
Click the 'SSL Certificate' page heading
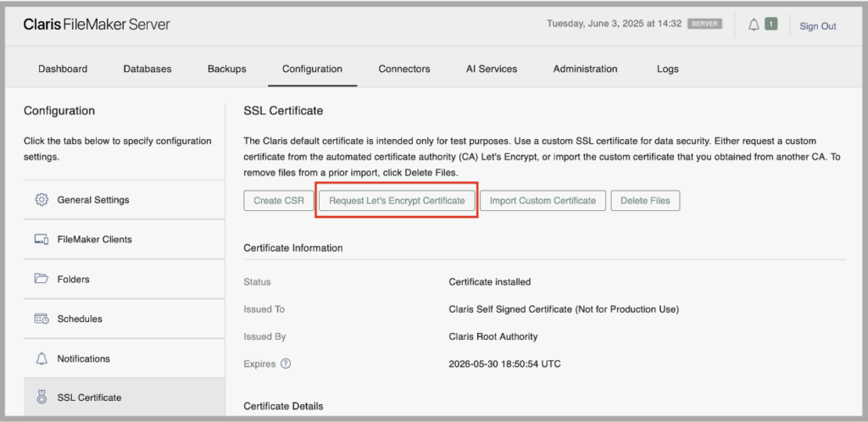[283, 111]
